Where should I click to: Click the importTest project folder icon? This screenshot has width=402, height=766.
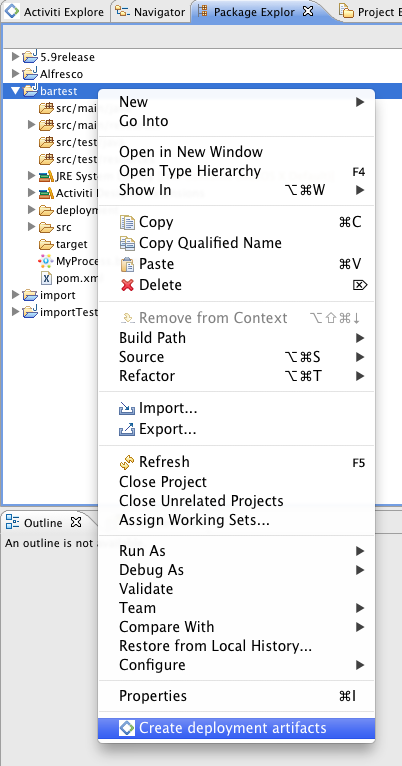coord(30,312)
